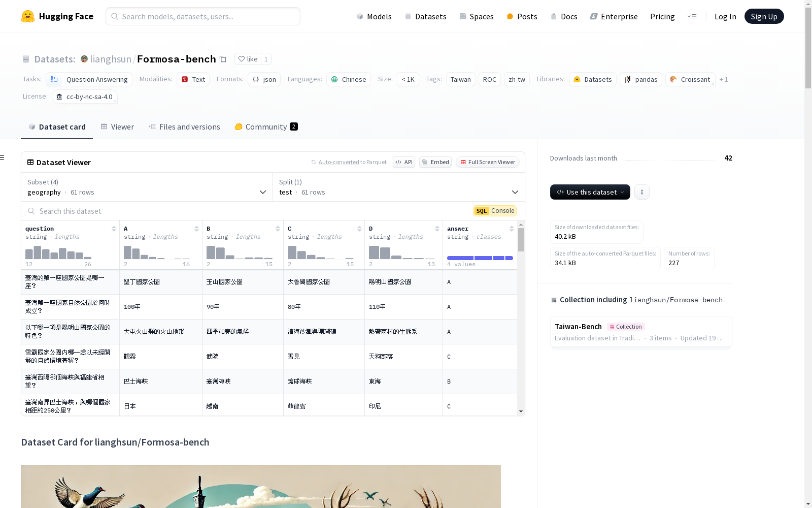Open Enterprise in top navigation
The width and height of the screenshot is (812, 508).
coord(614,16)
